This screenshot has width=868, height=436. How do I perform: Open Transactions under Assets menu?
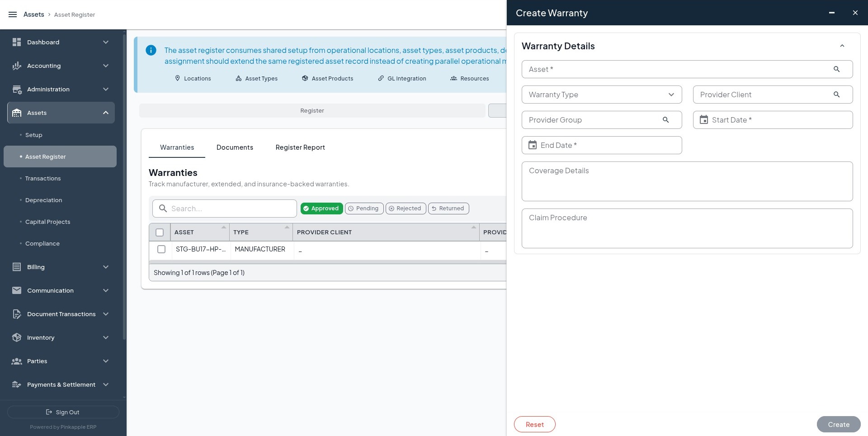pyautogui.click(x=43, y=178)
